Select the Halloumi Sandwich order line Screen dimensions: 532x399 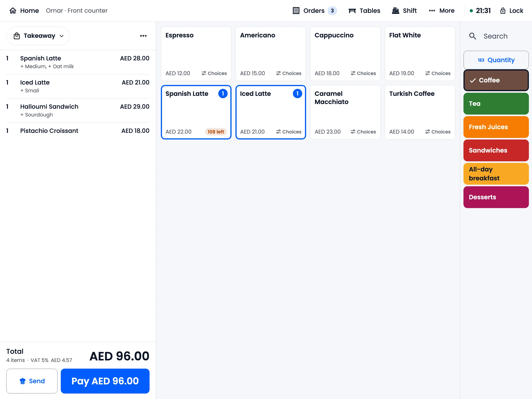point(78,110)
